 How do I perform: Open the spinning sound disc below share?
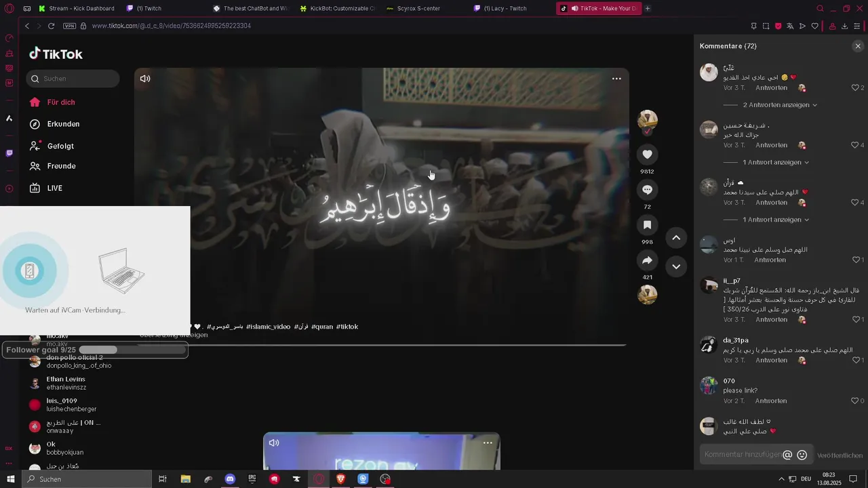(x=647, y=294)
